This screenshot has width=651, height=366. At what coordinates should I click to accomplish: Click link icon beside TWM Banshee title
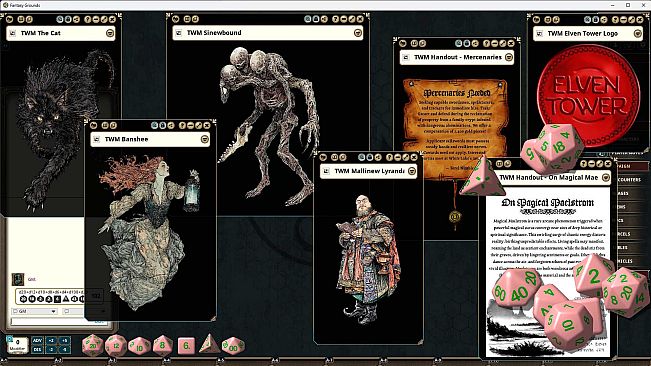pos(97,139)
